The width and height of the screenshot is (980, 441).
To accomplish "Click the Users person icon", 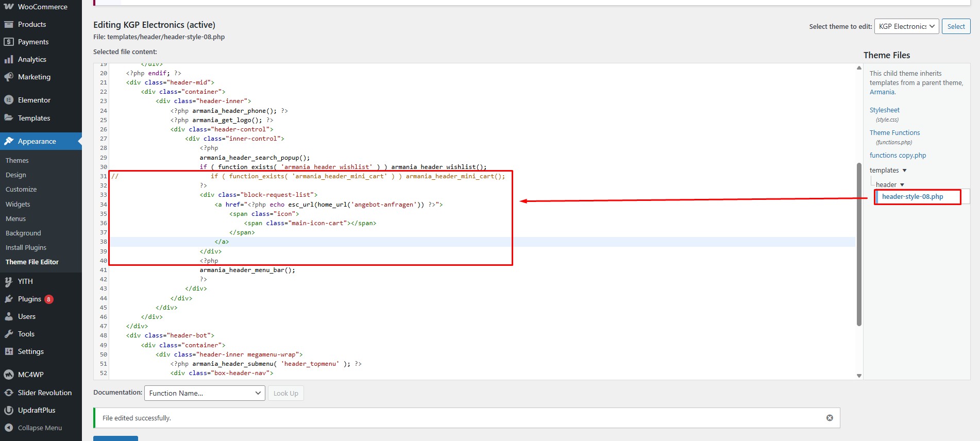I will click(9, 316).
